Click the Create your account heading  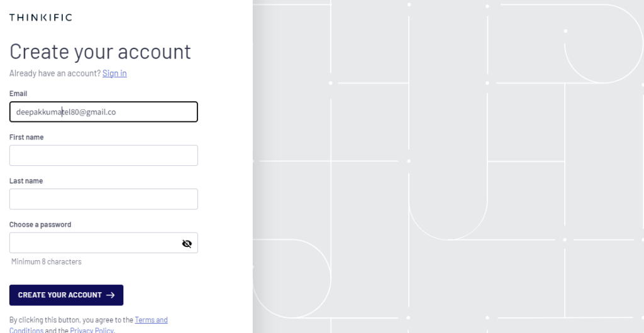coord(100,52)
